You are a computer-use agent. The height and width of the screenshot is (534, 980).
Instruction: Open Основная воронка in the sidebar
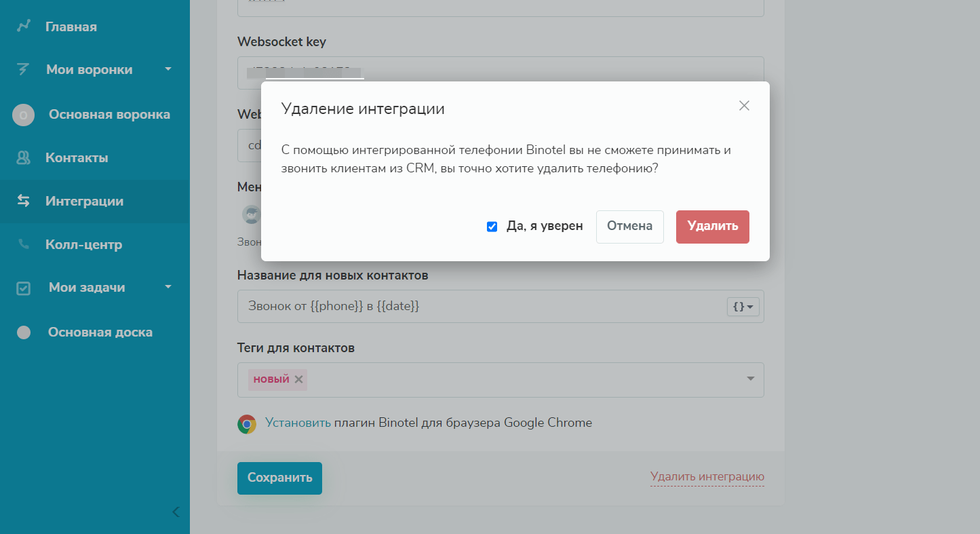point(109,115)
